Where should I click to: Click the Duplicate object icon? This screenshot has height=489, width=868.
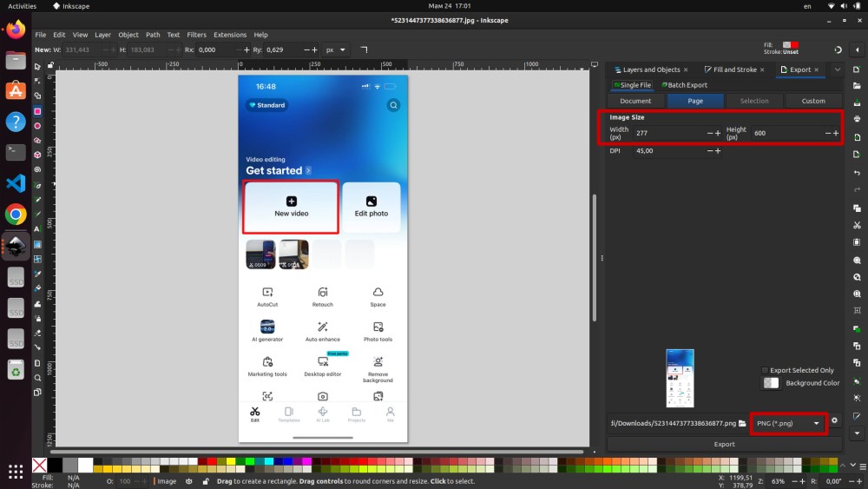(x=857, y=329)
